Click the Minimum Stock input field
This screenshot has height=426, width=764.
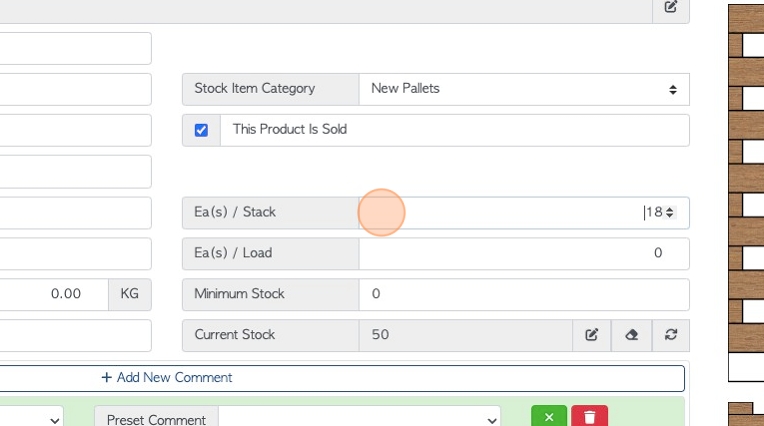[524, 294]
